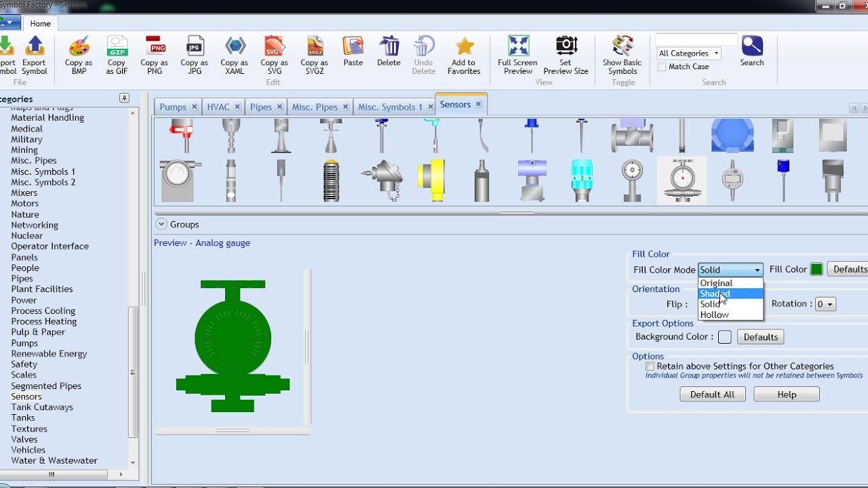Screen dimensions: 868x488
Task: Copy symbol as XAML
Action: [x=235, y=56]
